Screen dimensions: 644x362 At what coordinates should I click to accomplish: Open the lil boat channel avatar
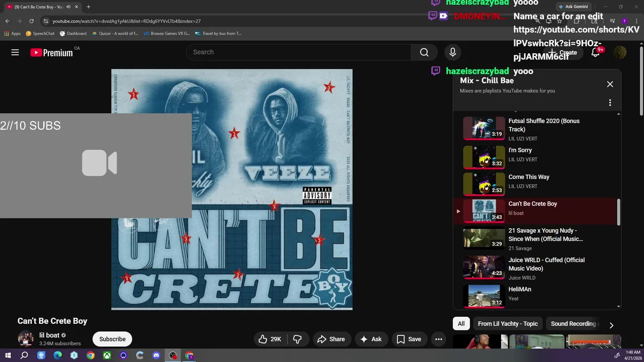pos(26,339)
